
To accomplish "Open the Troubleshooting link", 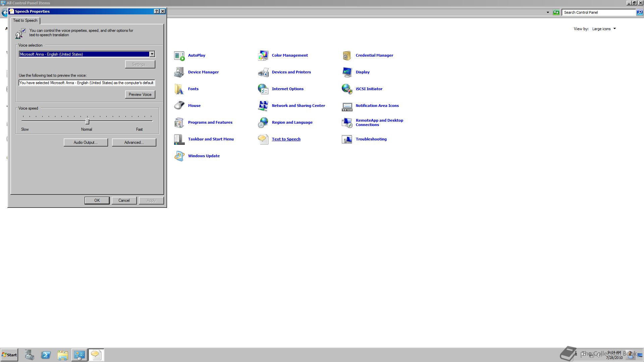I will click(371, 139).
